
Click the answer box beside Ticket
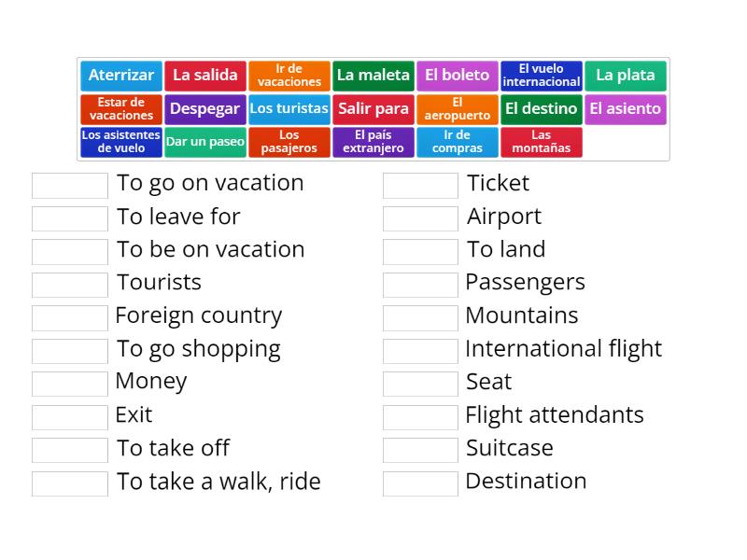tap(419, 185)
